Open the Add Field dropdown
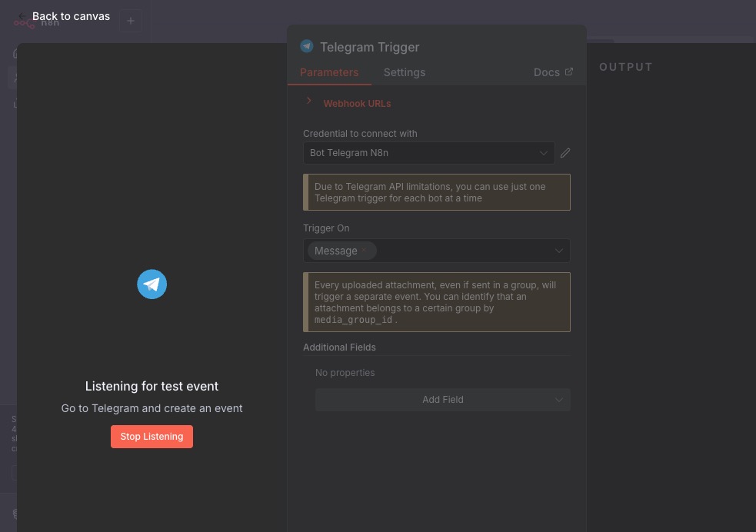The width and height of the screenshot is (756, 532). [x=443, y=400]
